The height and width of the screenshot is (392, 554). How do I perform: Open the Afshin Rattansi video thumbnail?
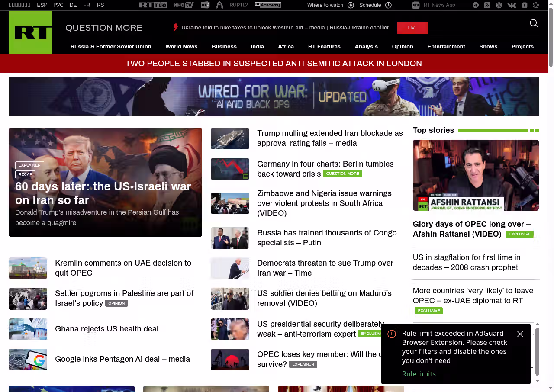tap(476, 175)
